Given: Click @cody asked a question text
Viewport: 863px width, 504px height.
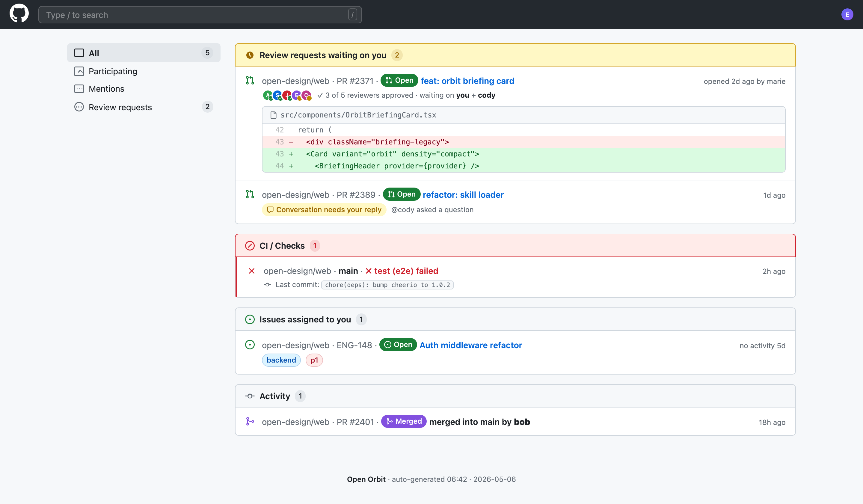Looking at the screenshot, I should pos(432,209).
